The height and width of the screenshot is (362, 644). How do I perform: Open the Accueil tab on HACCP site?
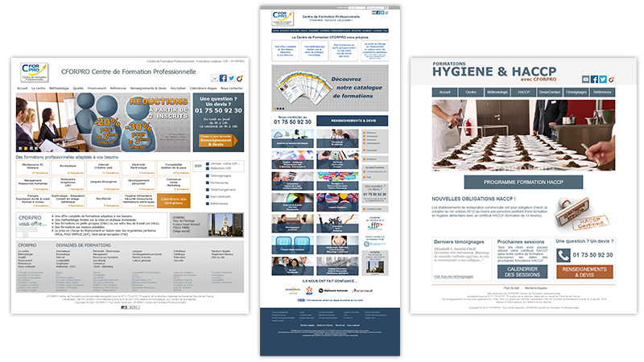point(445,93)
